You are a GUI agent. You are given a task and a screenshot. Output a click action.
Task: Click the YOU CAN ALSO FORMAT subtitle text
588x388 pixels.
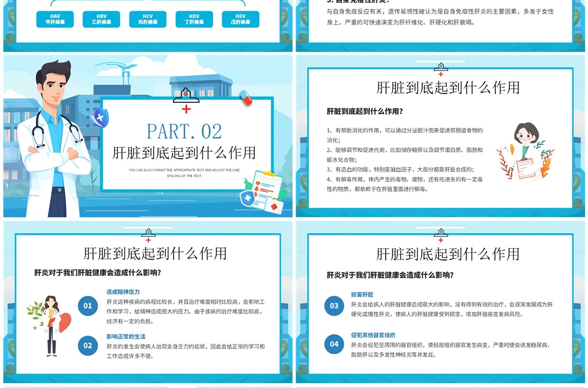(x=184, y=173)
